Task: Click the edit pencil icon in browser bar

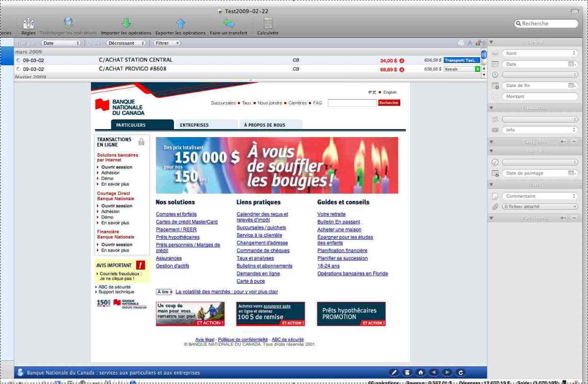Action: point(394,373)
